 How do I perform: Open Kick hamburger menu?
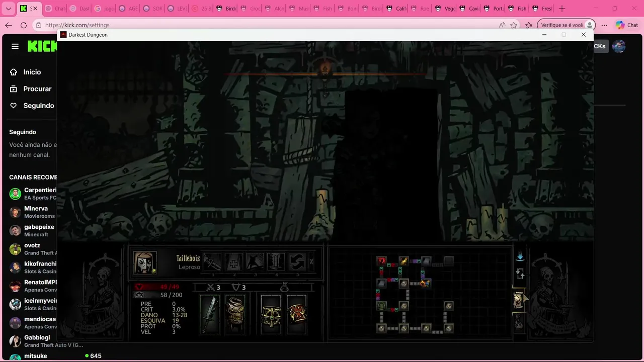tap(15, 46)
